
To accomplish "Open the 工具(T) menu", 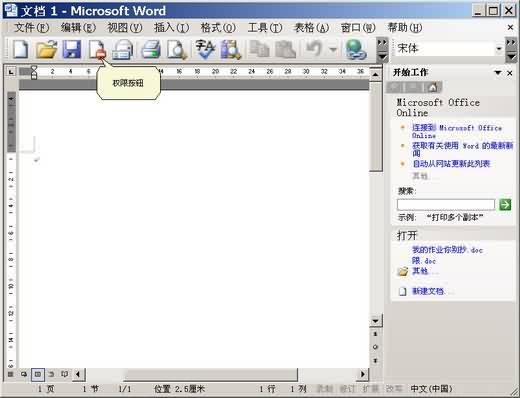I will tap(265, 28).
